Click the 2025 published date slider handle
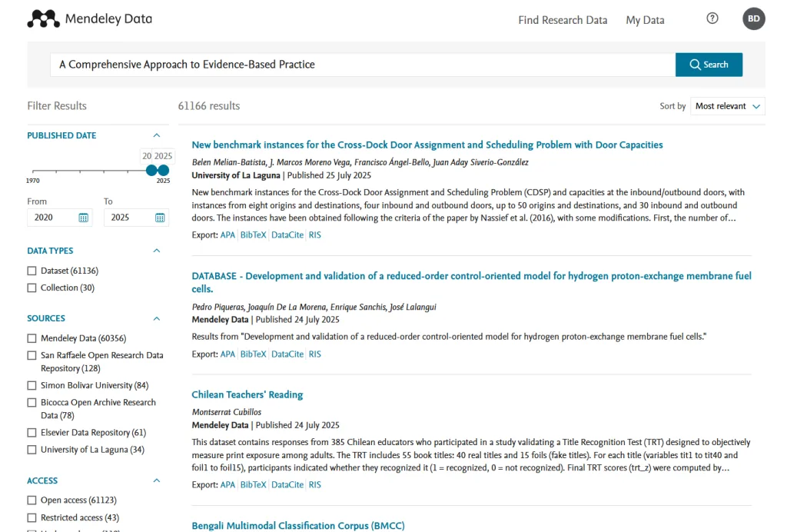787x532 pixels. [x=163, y=171]
